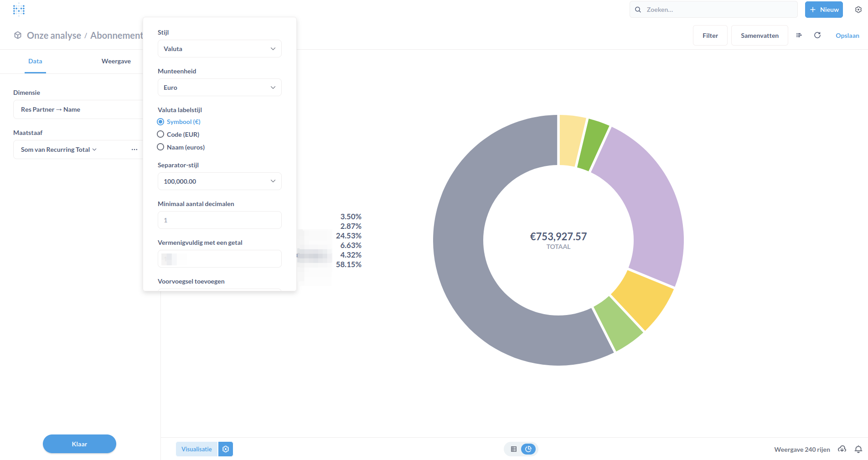Select the pie chart view icon

click(x=528, y=449)
